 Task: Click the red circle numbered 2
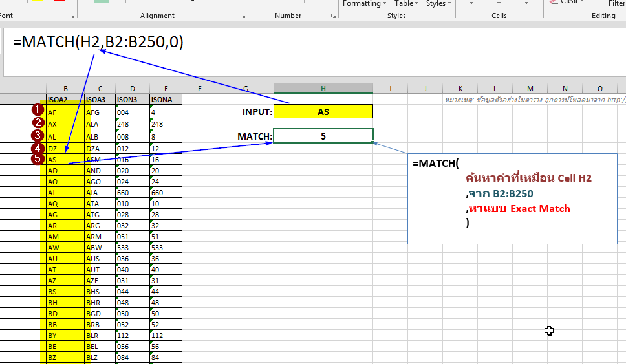tap(38, 123)
